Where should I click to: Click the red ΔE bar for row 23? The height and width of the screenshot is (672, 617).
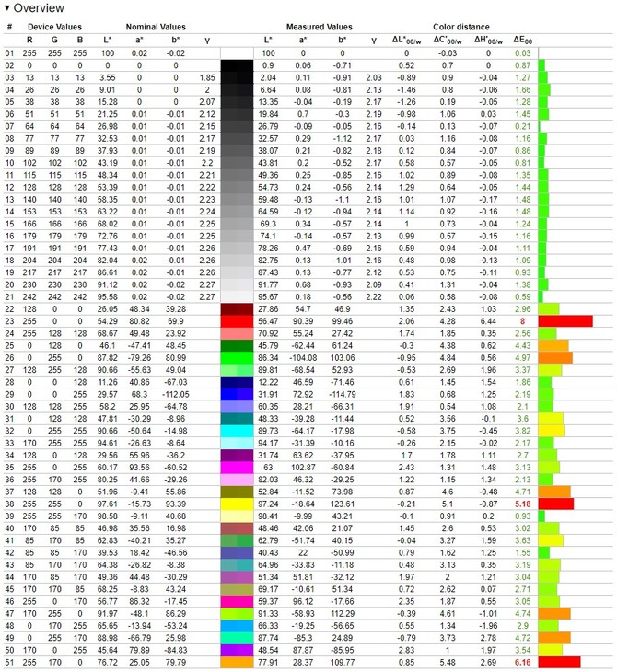tap(565, 321)
